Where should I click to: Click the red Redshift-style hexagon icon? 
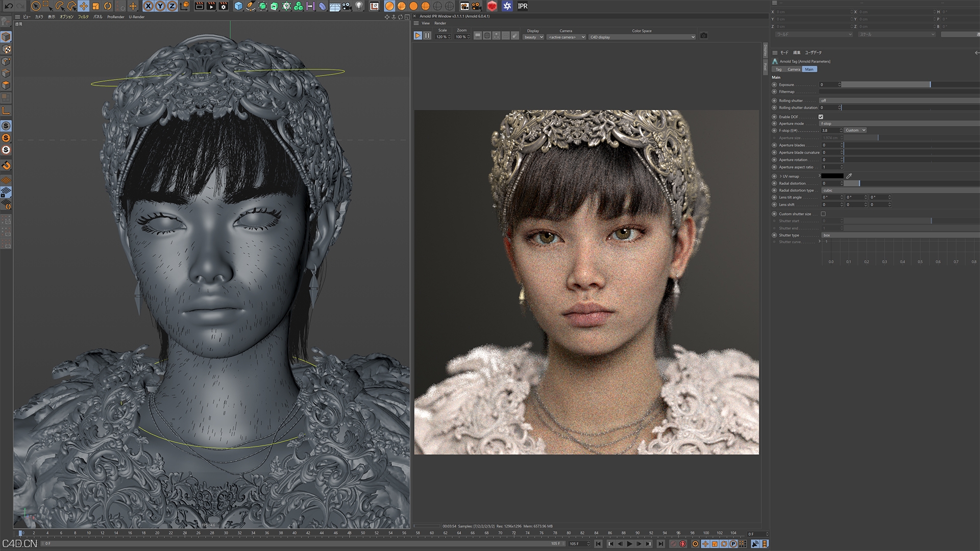click(x=492, y=6)
